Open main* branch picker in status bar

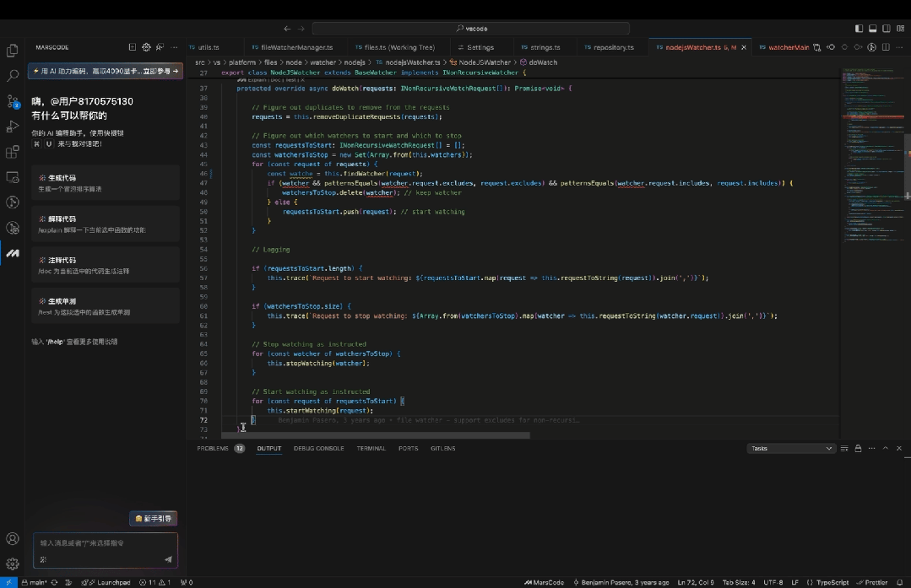[35, 582]
